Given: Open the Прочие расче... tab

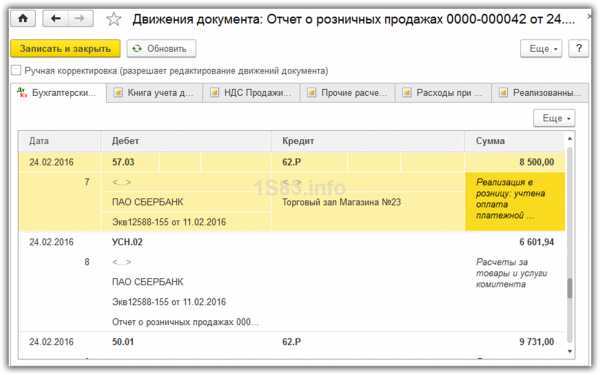Looking at the screenshot, I should tap(348, 93).
